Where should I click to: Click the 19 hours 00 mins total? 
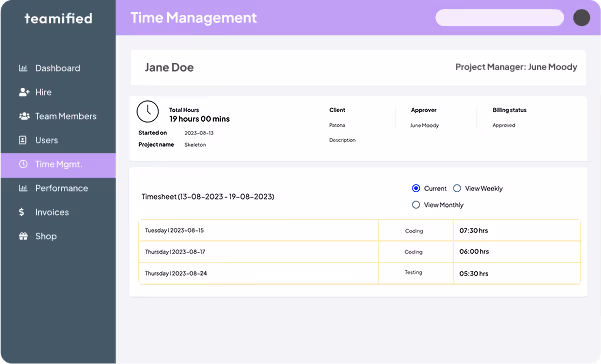[x=199, y=119]
